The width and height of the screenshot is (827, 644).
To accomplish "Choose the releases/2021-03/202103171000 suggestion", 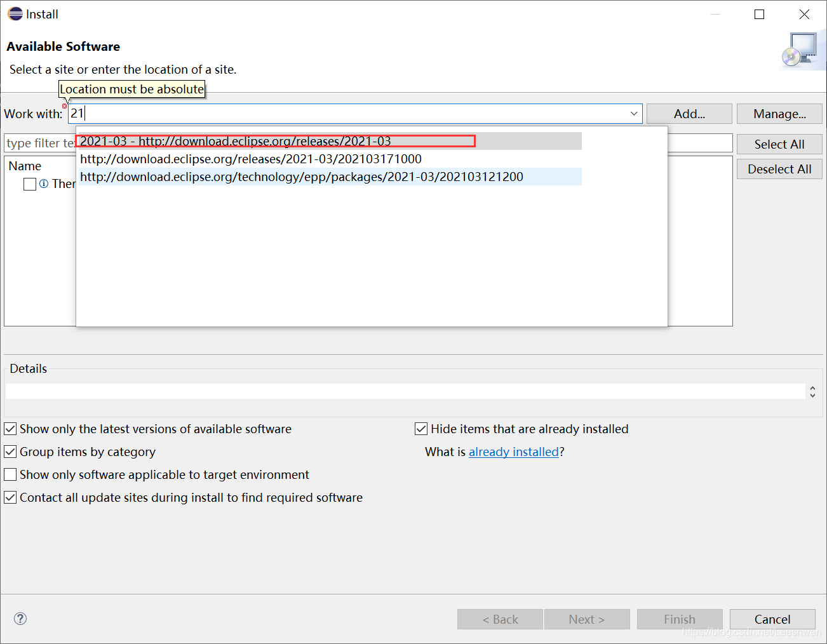I will pos(251,159).
